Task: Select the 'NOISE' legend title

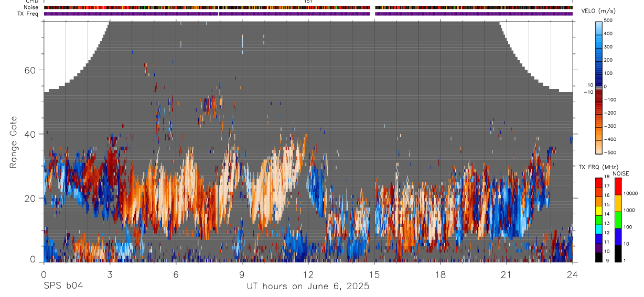Action: click(620, 173)
